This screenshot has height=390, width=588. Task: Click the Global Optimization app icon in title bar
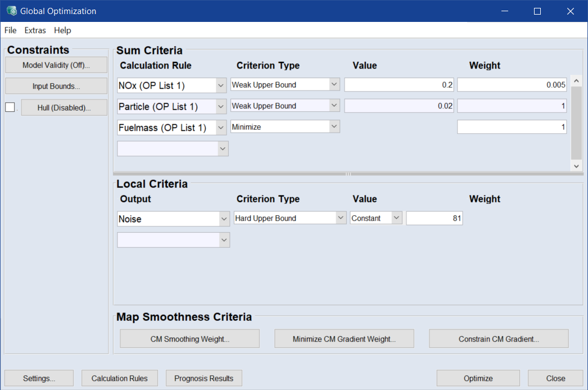click(11, 11)
